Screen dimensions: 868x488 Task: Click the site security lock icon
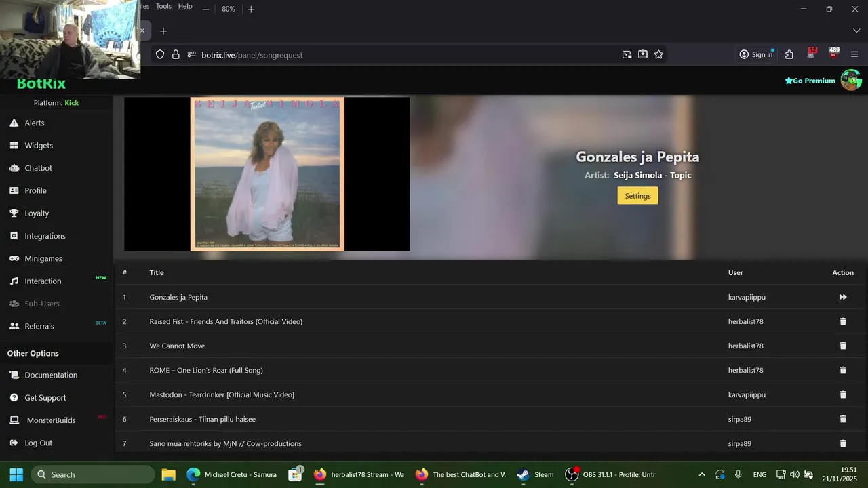176,54
